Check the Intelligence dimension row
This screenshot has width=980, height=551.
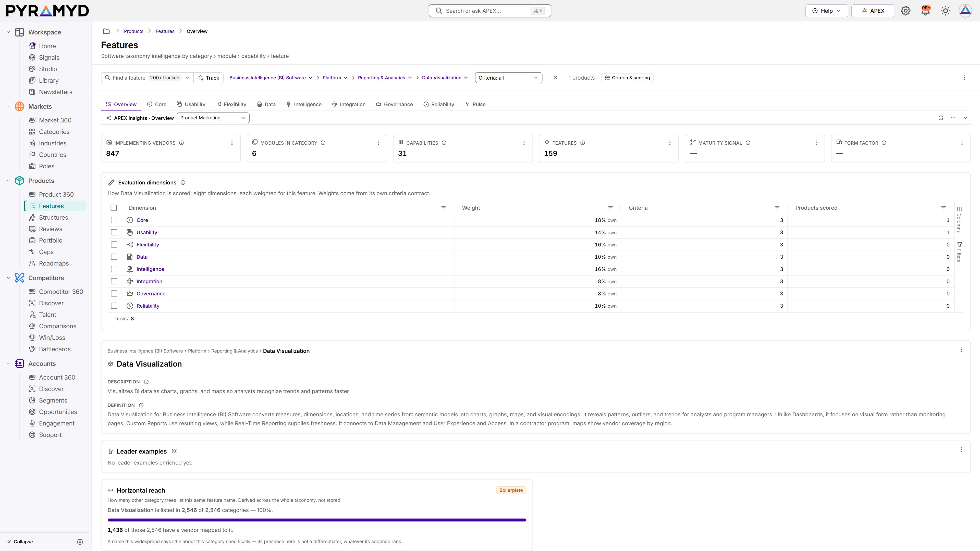click(114, 269)
